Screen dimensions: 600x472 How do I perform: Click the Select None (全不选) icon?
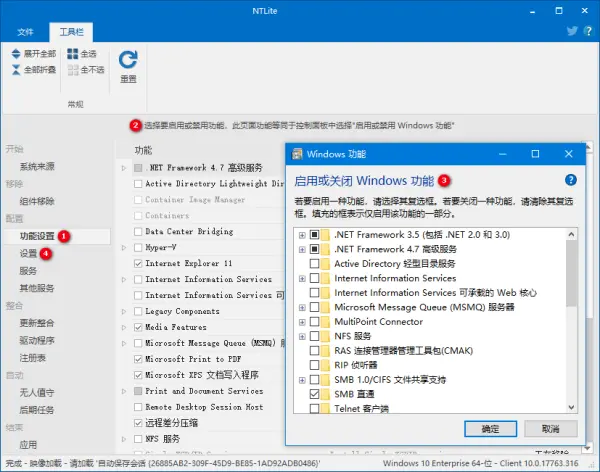click(73, 70)
